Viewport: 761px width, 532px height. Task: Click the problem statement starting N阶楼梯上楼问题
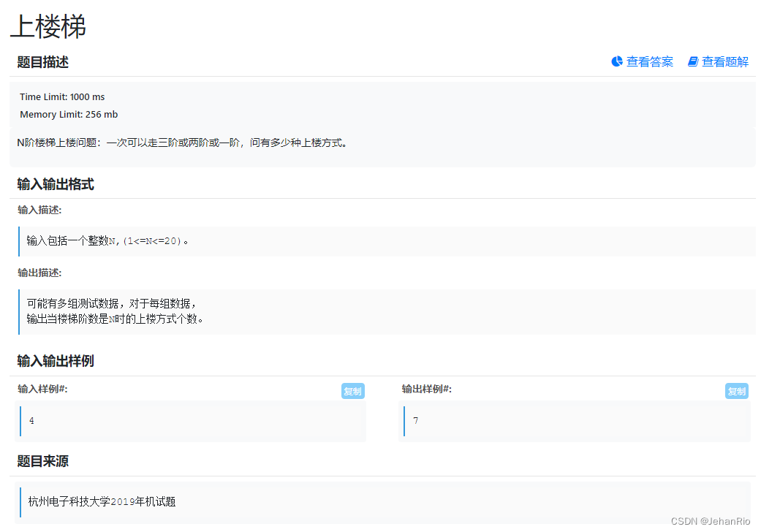(182, 142)
